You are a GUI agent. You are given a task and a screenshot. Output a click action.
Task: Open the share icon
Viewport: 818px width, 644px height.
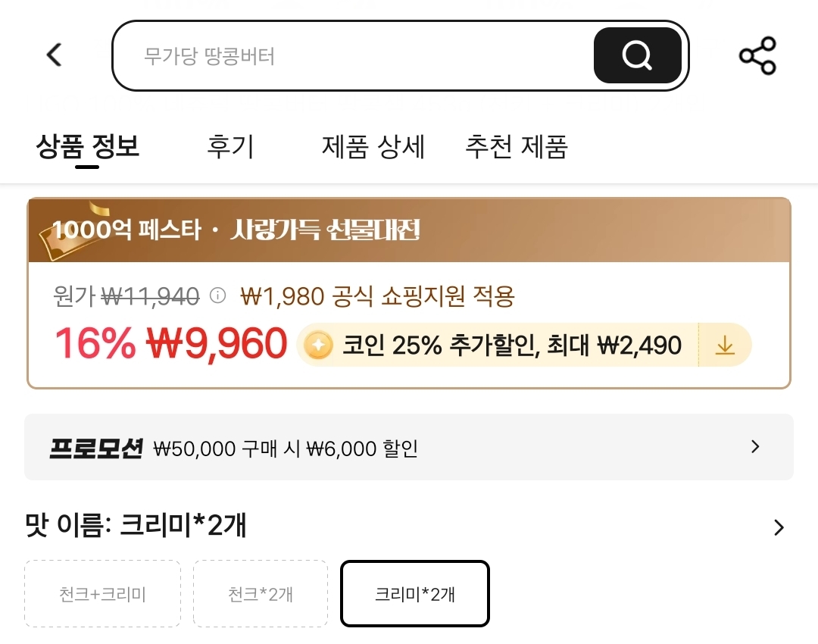[757, 55]
